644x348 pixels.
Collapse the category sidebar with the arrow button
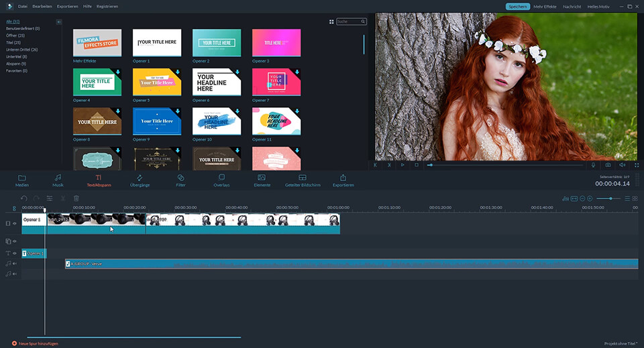[58, 22]
